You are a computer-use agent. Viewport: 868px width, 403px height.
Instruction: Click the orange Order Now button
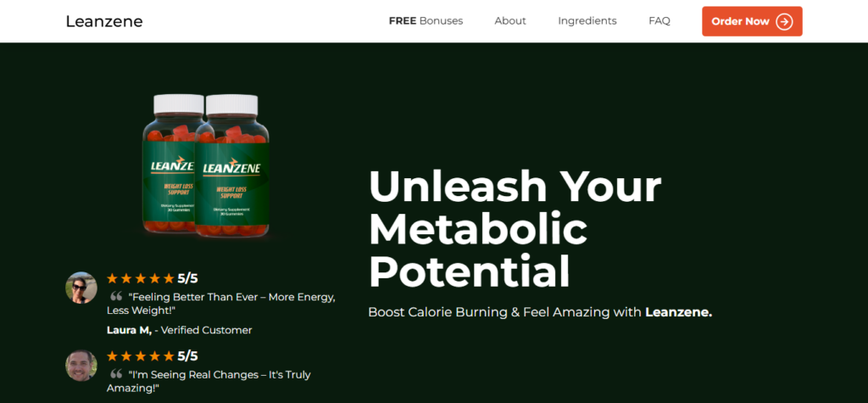click(752, 21)
